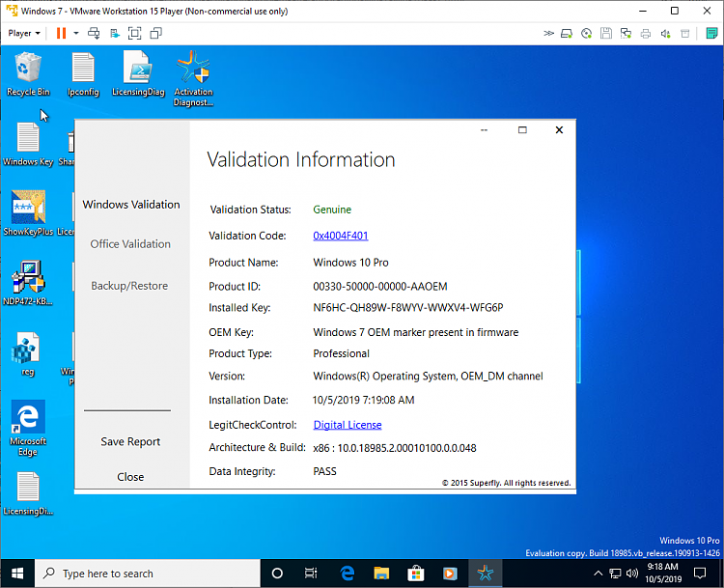
Task: Select the Ipconfig text file on desktop
Action: [x=83, y=74]
